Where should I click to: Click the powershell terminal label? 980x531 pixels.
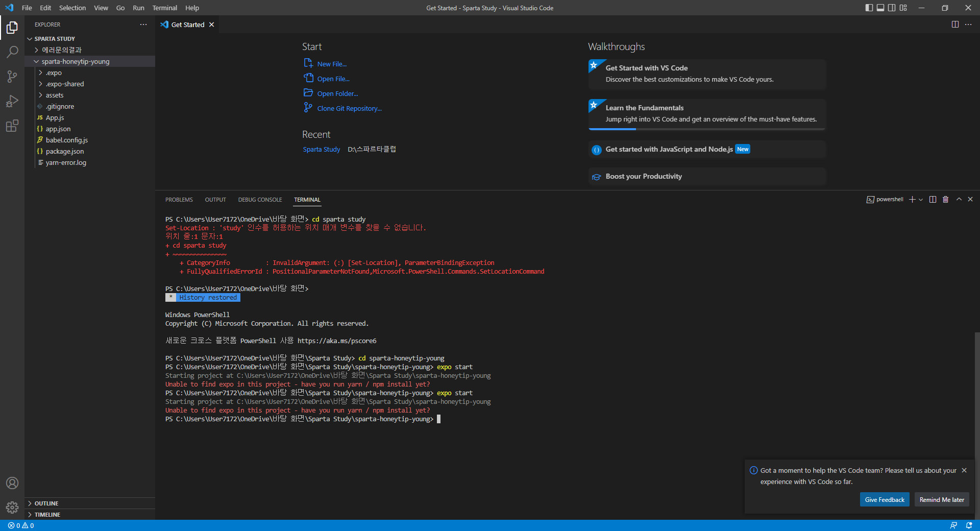pyautogui.click(x=885, y=200)
